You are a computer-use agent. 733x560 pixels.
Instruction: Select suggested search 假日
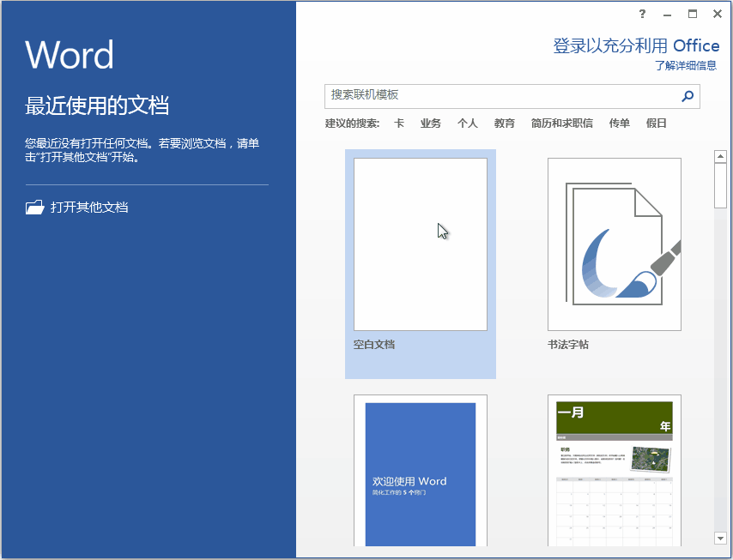657,123
